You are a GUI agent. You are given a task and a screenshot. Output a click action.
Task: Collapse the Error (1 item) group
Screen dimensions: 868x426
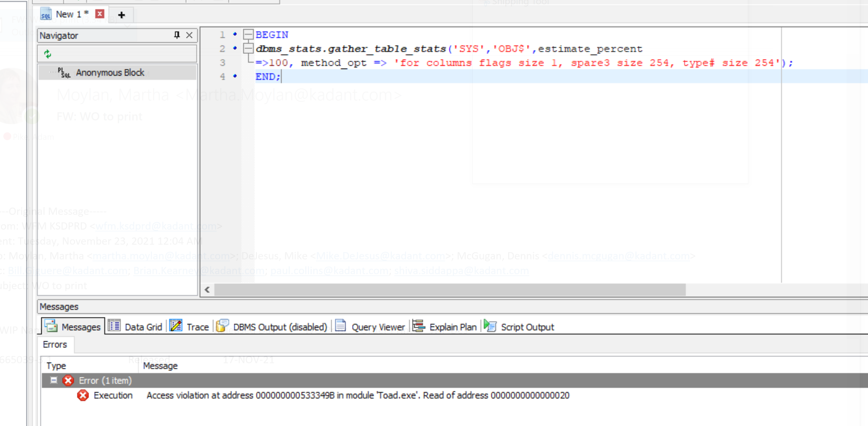[x=54, y=380]
